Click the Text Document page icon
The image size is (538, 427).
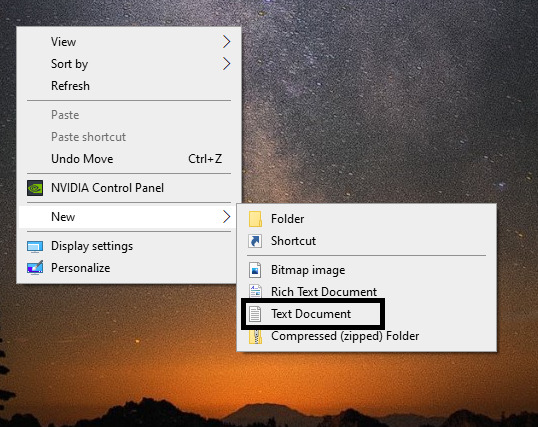pyautogui.click(x=255, y=314)
